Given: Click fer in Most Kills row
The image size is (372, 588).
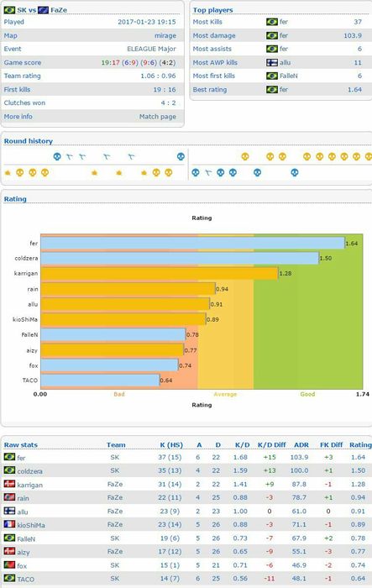Looking at the screenshot, I should pyautogui.click(x=284, y=22).
